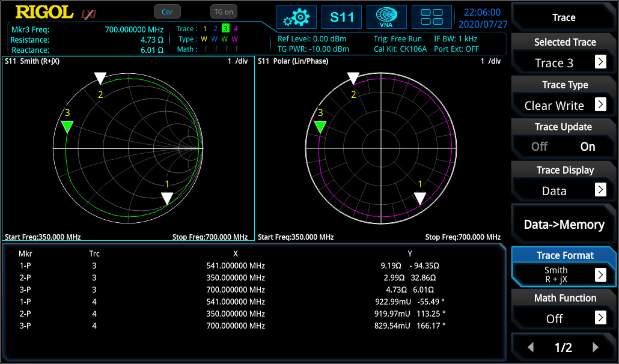Expand Trace Format Smith R+jX arrow
The height and width of the screenshot is (364, 619).
click(x=600, y=275)
